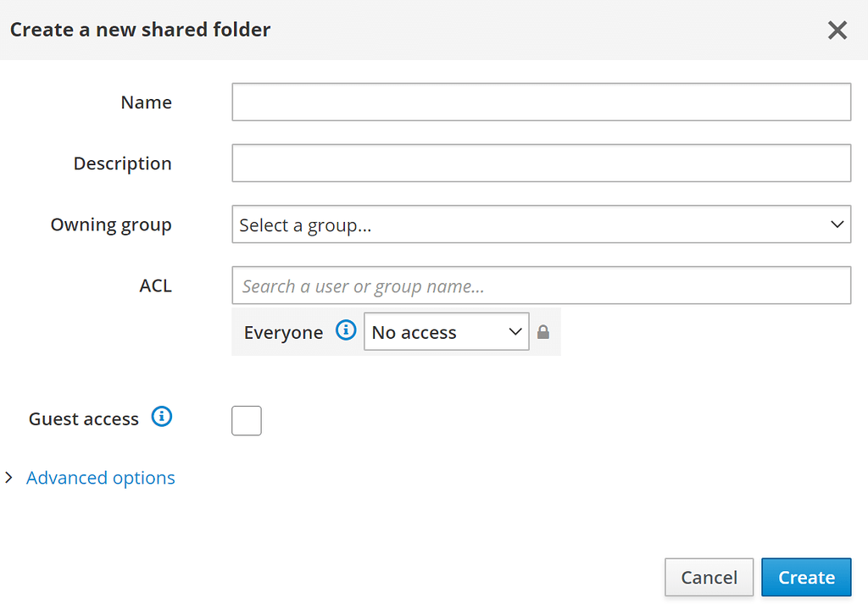Click the Create a new shared folder title
This screenshot has width=868, height=604.
pyautogui.click(x=140, y=30)
